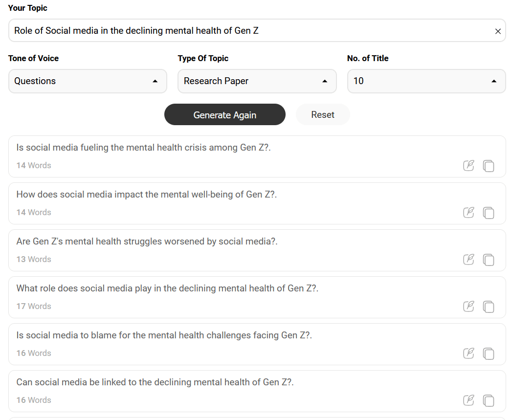
Task: Copy the 'What role does social media play' title
Action: (489, 307)
